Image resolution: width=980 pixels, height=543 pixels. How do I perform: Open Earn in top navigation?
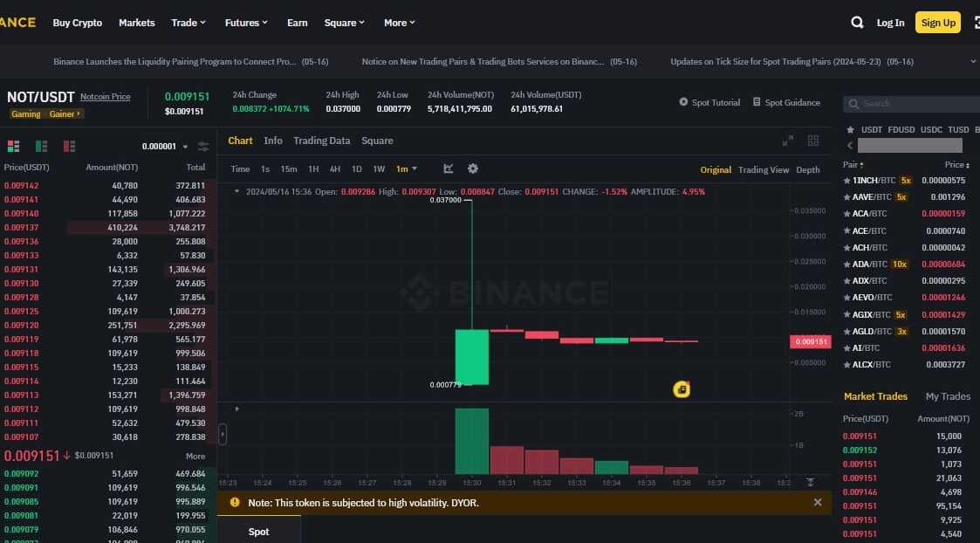coord(298,23)
